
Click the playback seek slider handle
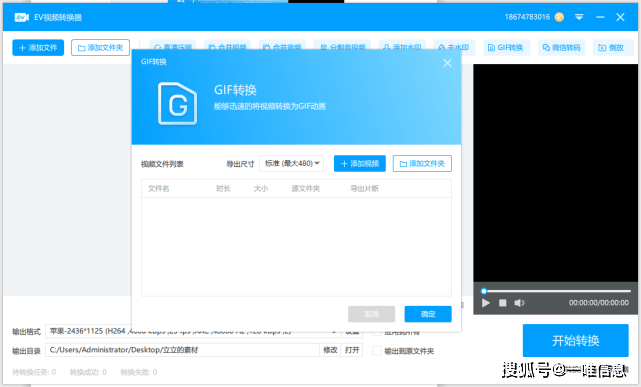(x=484, y=291)
